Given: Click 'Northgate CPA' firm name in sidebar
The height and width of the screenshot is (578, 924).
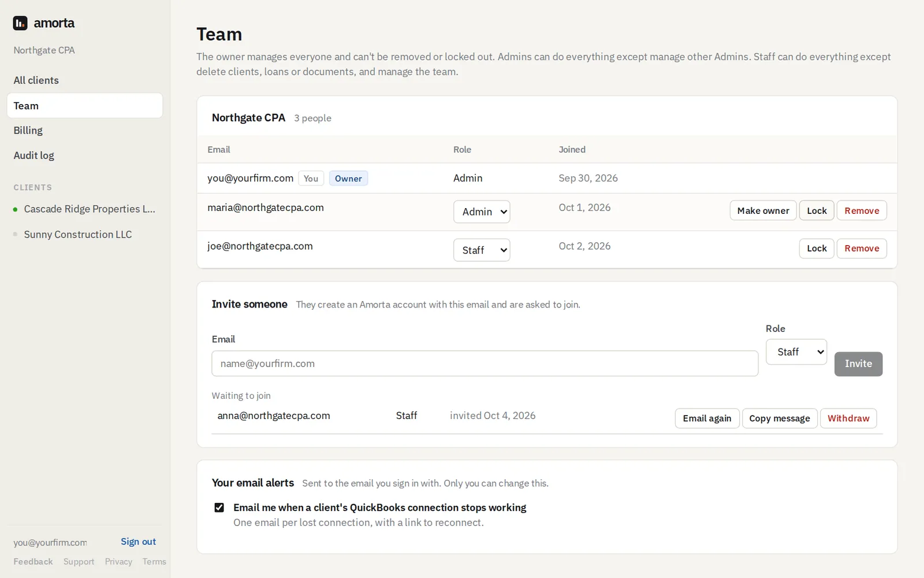Looking at the screenshot, I should point(44,50).
